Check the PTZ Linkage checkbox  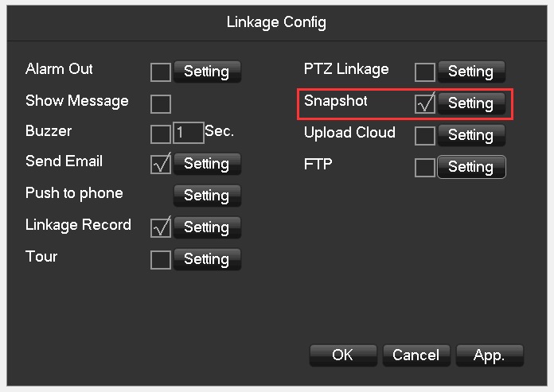pyautogui.click(x=425, y=72)
